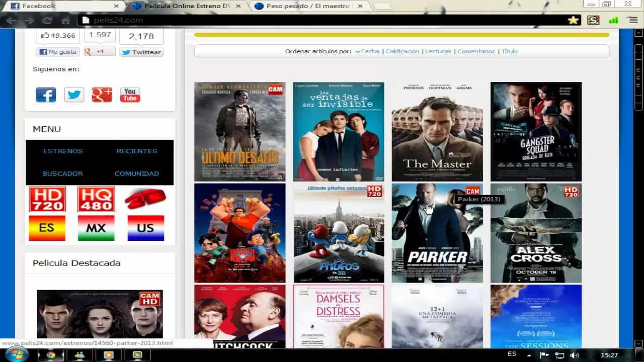
Task: Open the BUSCADOR menu item
Action: pos(63,173)
